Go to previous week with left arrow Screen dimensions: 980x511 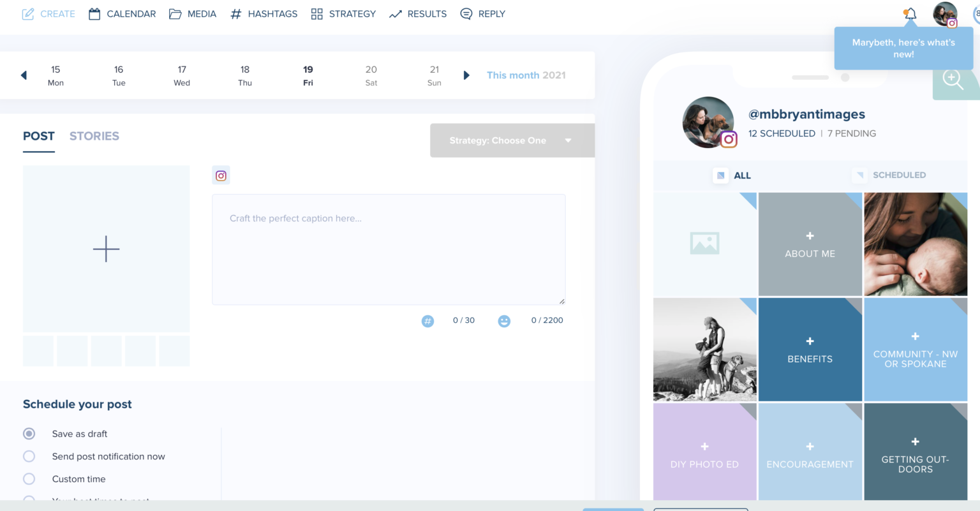24,75
